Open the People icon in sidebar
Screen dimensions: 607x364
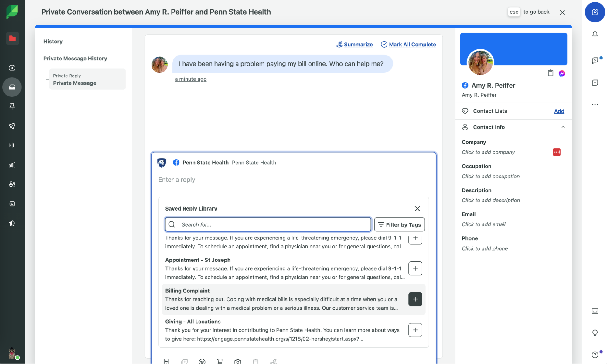point(12,184)
